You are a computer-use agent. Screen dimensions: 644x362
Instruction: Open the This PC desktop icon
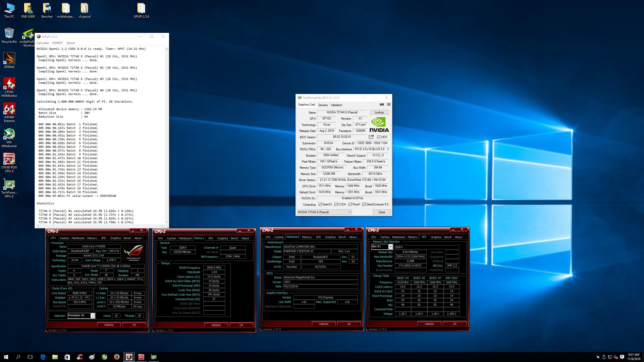(9, 11)
